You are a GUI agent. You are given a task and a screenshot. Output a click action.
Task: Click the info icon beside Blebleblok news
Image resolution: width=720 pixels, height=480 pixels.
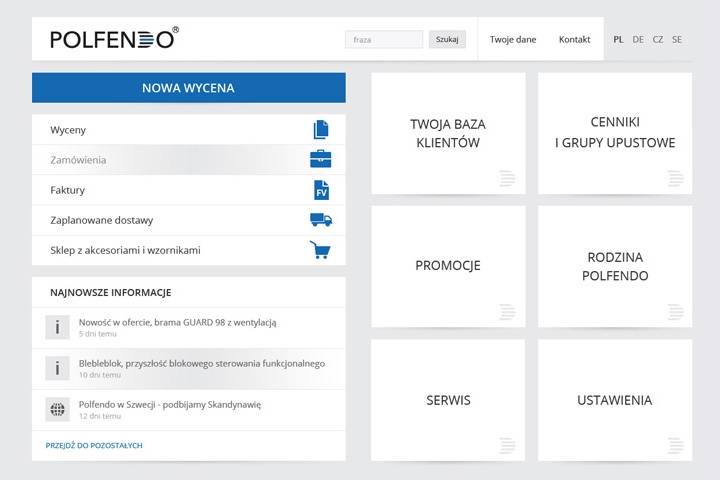pos(57,368)
